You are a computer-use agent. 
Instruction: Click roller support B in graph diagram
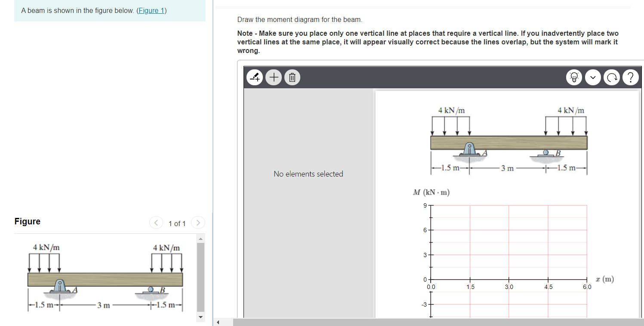pyautogui.click(x=546, y=152)
